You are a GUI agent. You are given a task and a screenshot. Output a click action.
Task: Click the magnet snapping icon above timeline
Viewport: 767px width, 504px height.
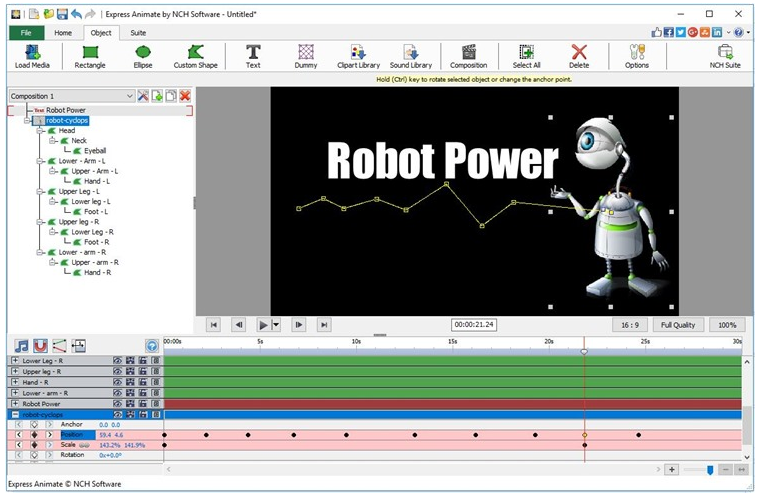[41, 345]
